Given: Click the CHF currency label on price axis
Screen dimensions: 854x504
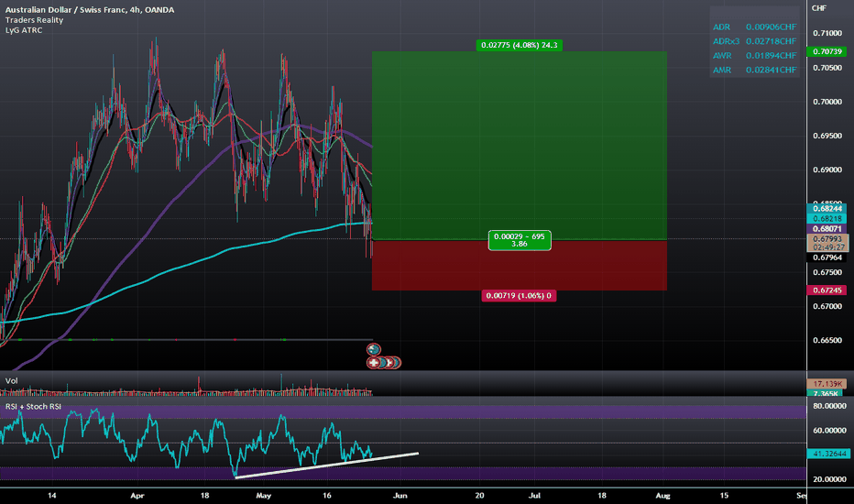Looking at the screenshot, I should click(818, 8).
